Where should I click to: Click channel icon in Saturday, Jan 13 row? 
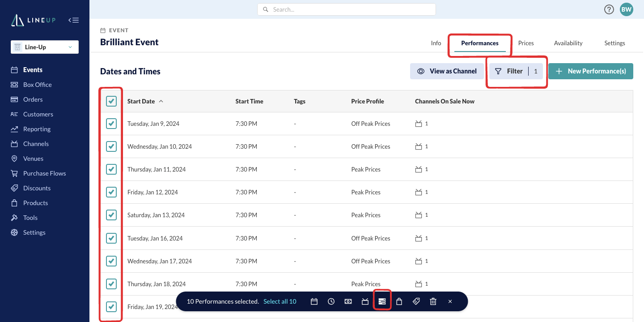(x=419, y=215)
